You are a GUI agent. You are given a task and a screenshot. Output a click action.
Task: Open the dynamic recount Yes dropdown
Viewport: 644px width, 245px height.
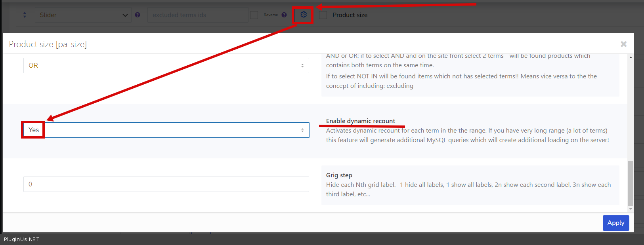click(166, 130)
